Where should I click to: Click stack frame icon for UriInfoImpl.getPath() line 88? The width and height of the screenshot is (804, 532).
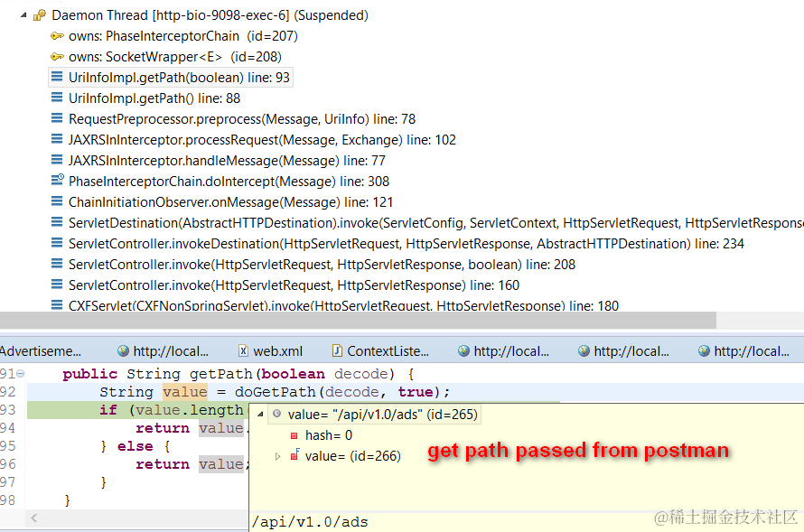point(57,98)
